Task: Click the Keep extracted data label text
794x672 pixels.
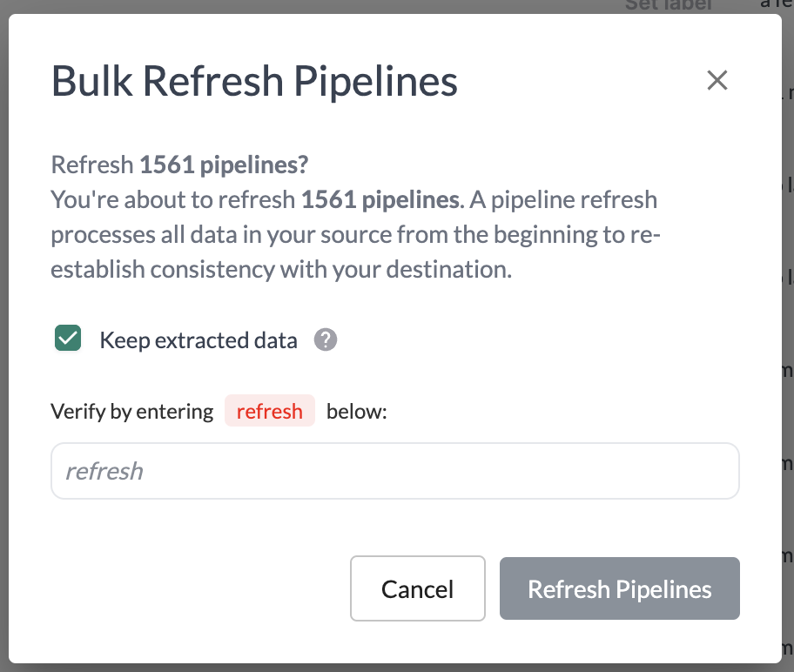Action: 198,340
